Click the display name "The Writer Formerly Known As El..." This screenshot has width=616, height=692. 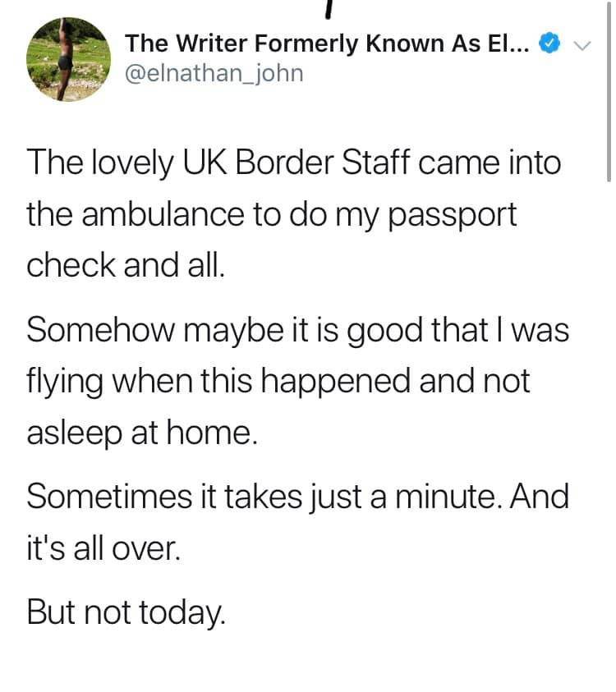pyautogui.click(x=329, y=43)
